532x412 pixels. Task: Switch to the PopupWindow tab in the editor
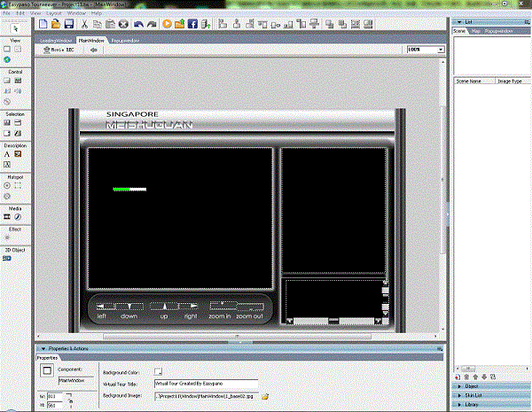point(125,41)
